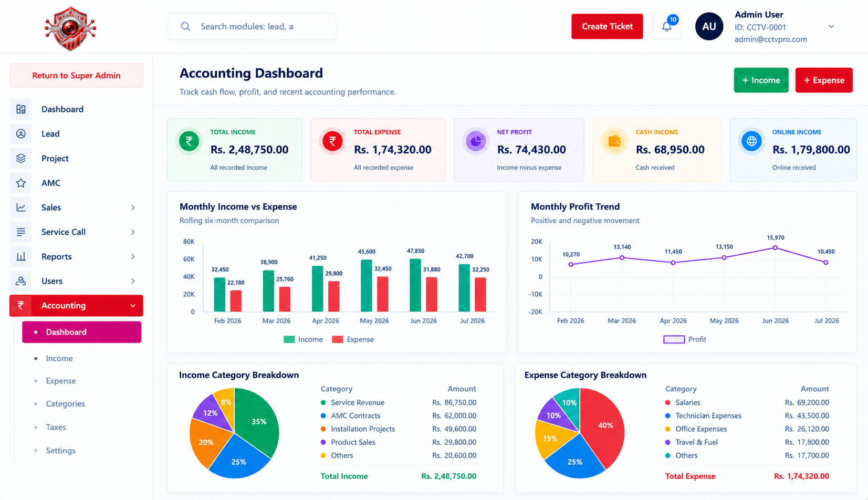Image resolution: width=868 pixels, height=500 pixels.
Task: Open Taxes under Accounting
Action: 56,427
